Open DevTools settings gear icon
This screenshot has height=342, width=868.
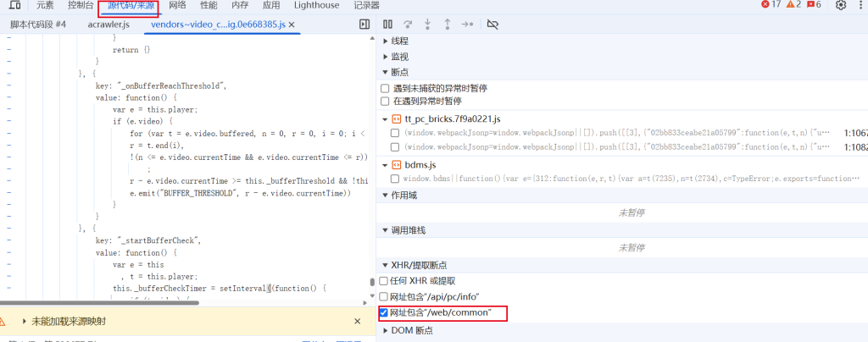point(841,5)
